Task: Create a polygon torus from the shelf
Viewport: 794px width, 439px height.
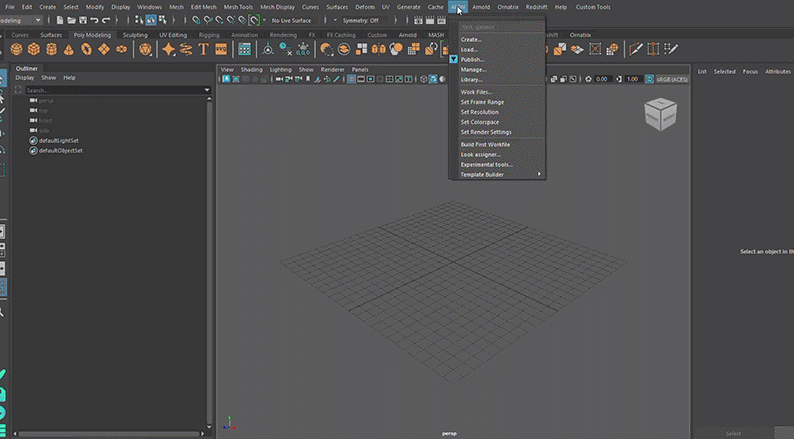Action: coord(87,49)
